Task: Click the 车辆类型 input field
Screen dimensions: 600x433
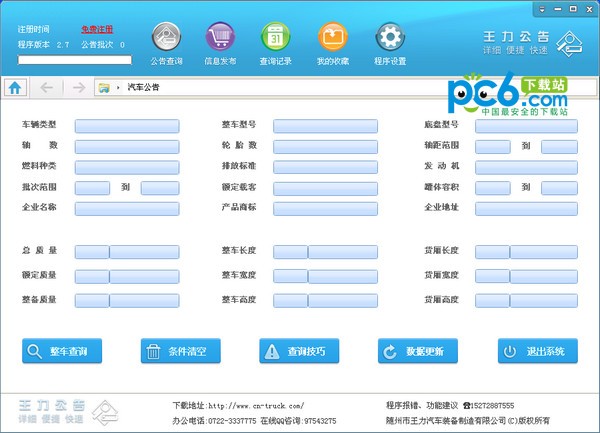Action: [x=127, y=126]
